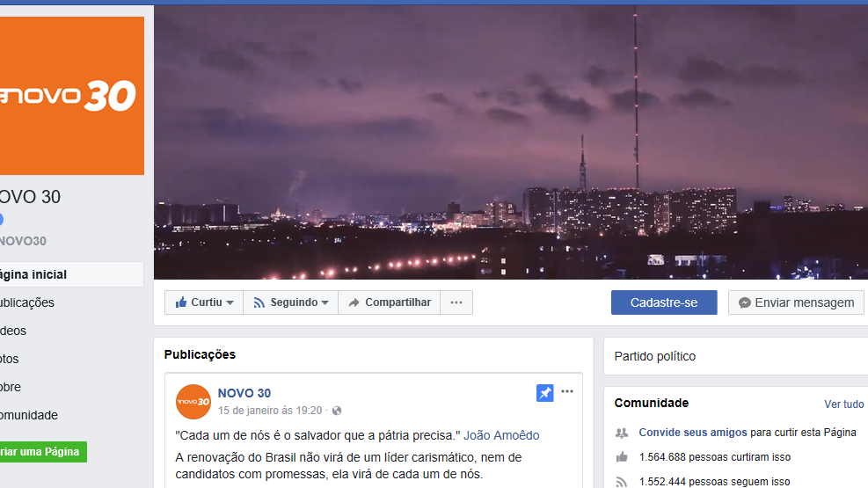This screenshot has width=868, height=488.
Task: Click the globe privacy icon on the post
Action: click(x=337, y=411)
